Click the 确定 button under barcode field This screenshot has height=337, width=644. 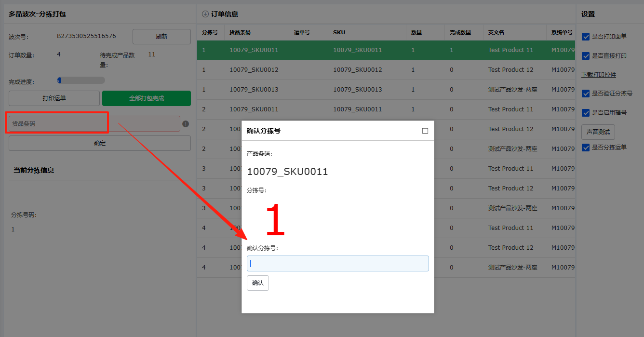(100, 143)
